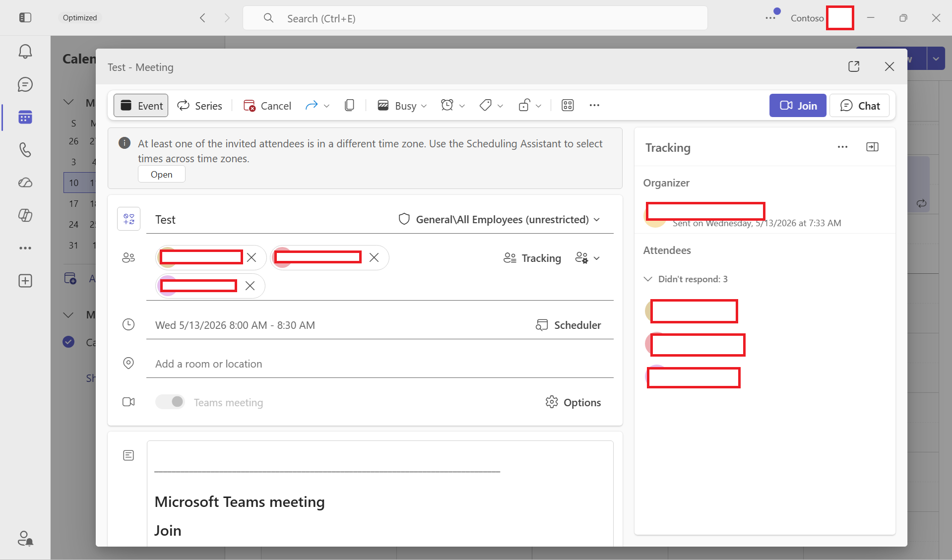
Task: Open more options ellipsis in meeting toolbar
Action: pos(594,105)
